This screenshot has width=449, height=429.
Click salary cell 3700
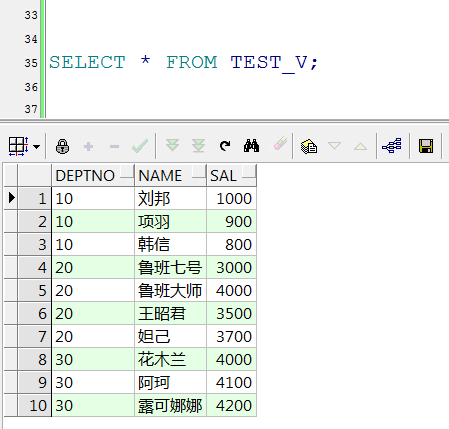pyautogui.click(x=231, y=336)
